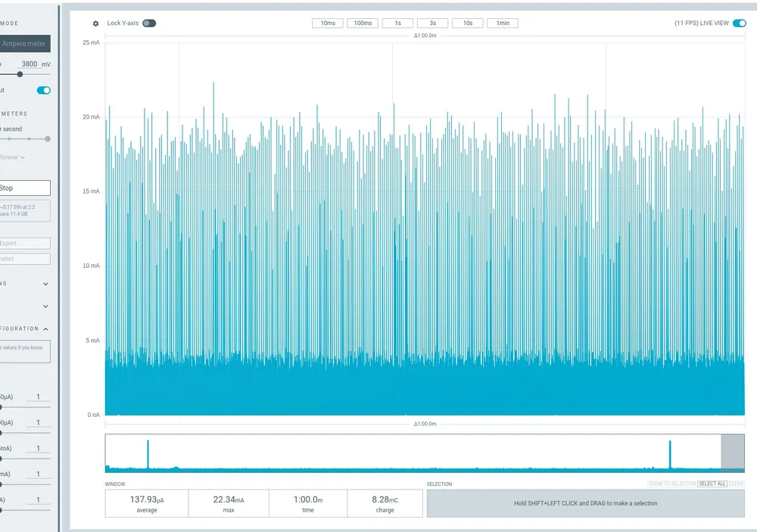Click the gray window handle in minimap
Image resolution: width=757 pixels, height=532 pixels.
[x=733, y=453]
